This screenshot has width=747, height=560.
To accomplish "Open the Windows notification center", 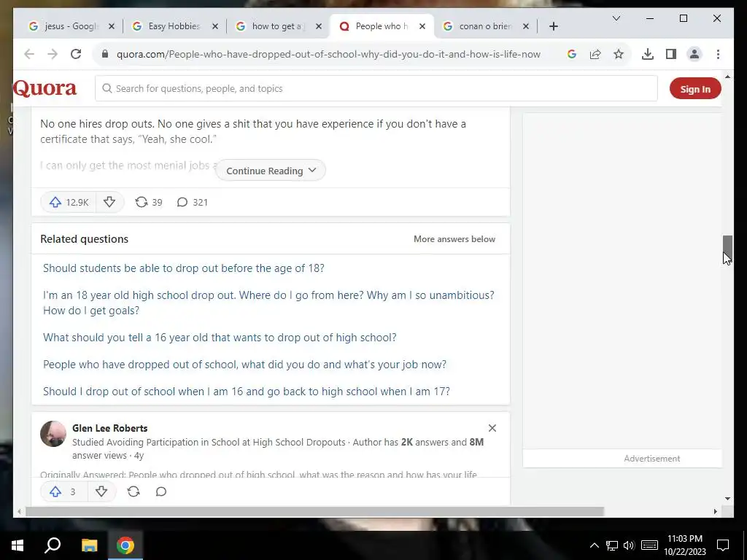I will point(723,545).
